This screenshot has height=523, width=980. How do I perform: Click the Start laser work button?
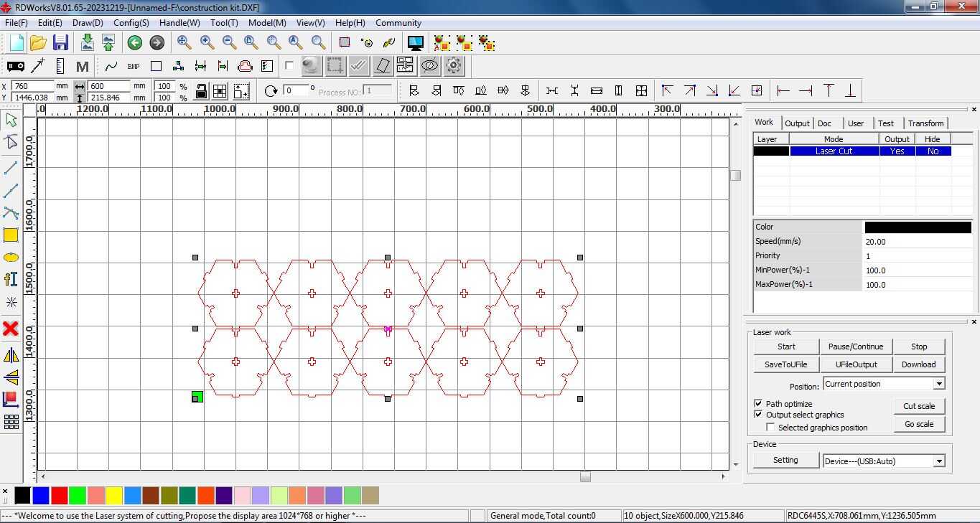(786, 347)
